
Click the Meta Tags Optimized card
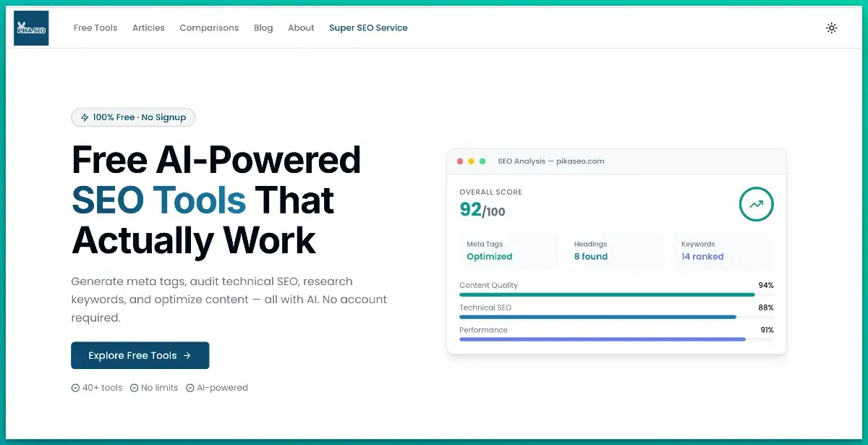pyautogui.click(x=509, y=250)
